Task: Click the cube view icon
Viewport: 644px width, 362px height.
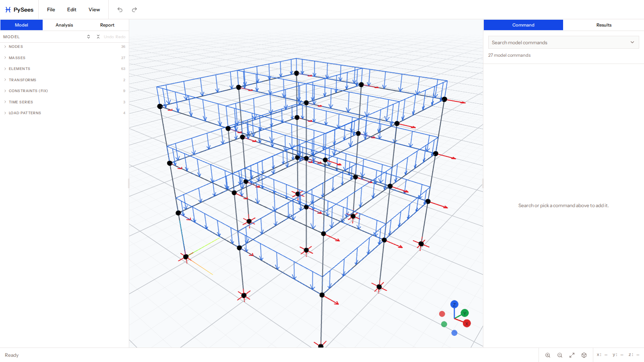Action: coord(584,355)
